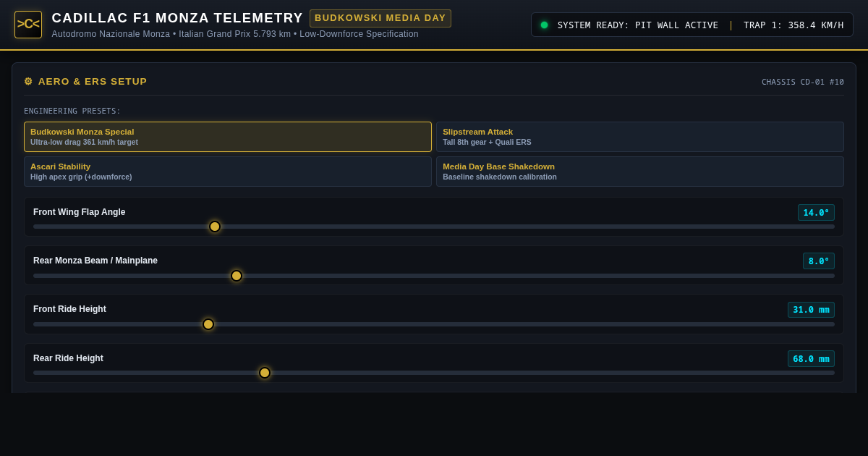Click the green system ready status indicator

[x=544, y=25]
